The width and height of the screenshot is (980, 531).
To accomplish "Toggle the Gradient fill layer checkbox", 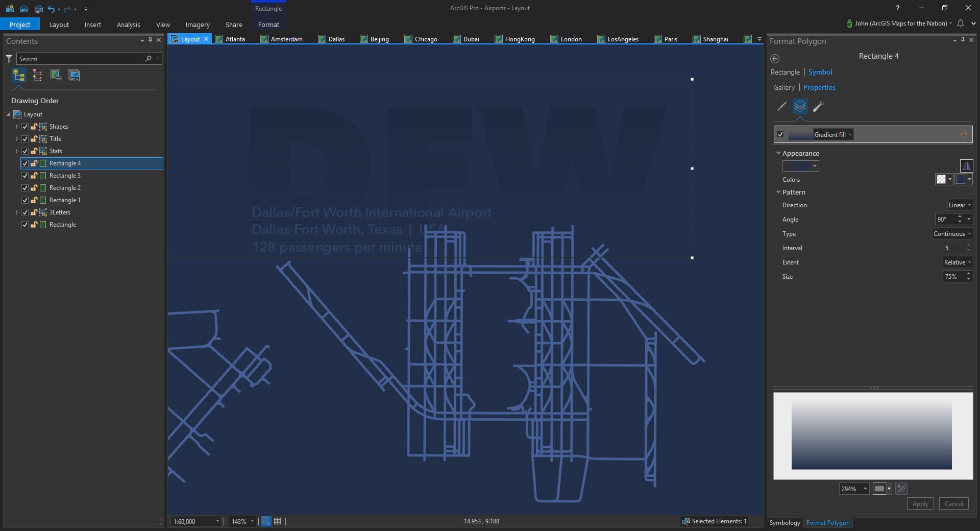I will click(780, 135).
